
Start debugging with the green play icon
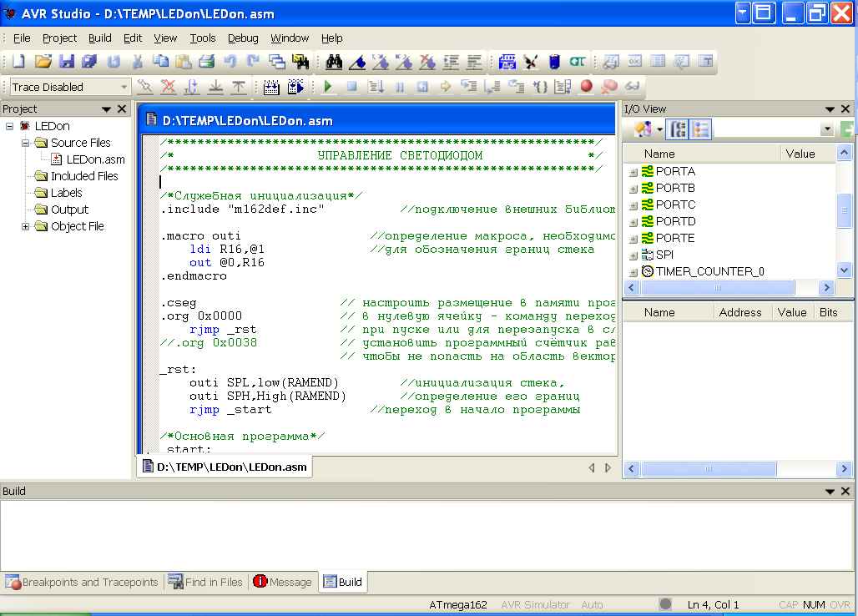pyautogui.click(x=328, y=87)
